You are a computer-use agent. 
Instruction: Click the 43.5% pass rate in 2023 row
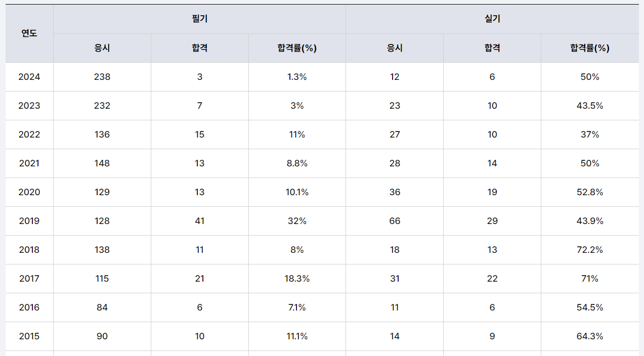589,106
